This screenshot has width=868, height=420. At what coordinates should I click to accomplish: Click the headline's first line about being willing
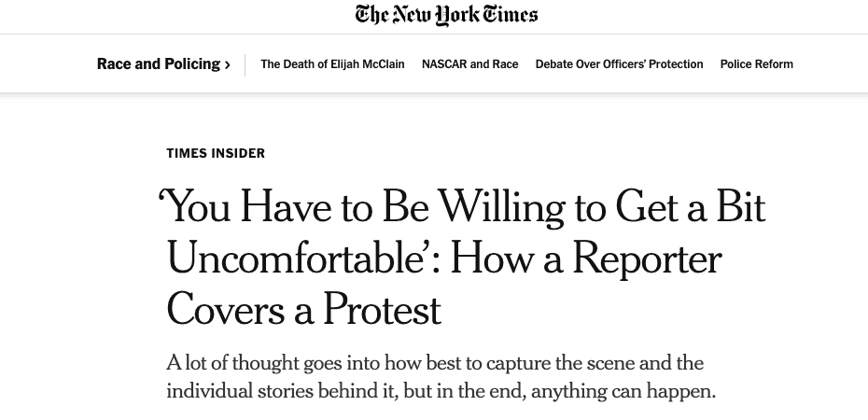coord(464,208)
